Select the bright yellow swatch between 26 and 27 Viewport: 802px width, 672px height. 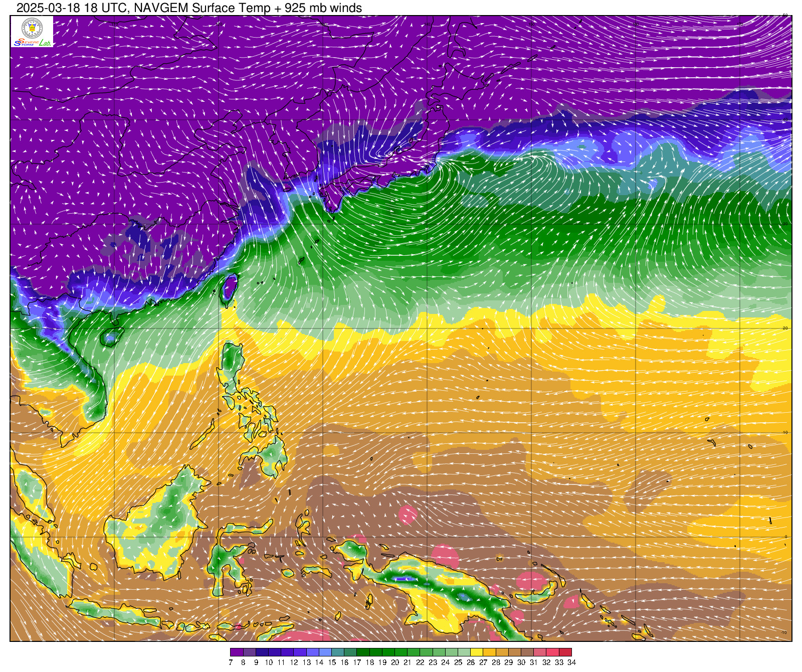[x=477, y=652]
